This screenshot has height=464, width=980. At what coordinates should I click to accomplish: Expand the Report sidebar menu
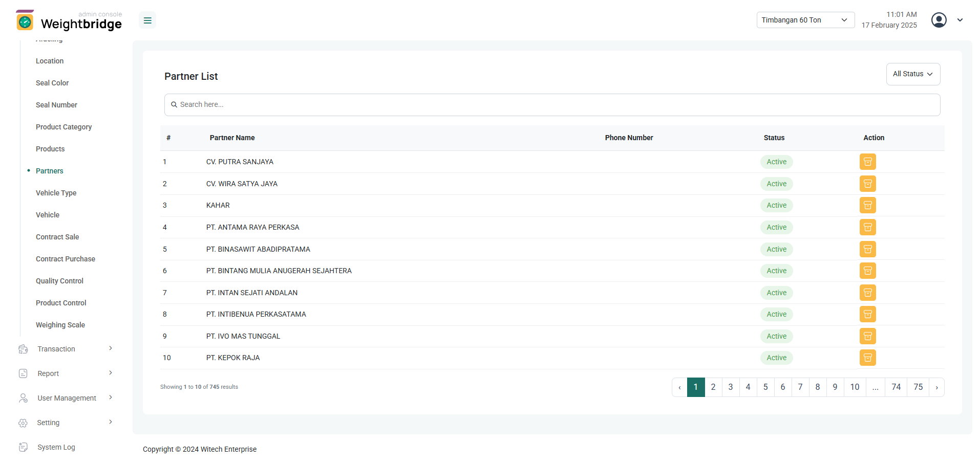coord(65,373)
